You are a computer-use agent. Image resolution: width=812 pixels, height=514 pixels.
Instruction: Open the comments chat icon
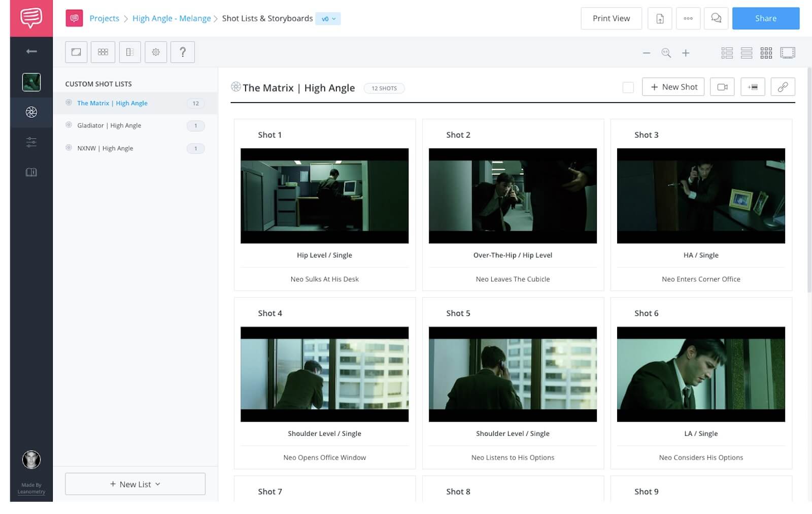click(x=716, y=18)
